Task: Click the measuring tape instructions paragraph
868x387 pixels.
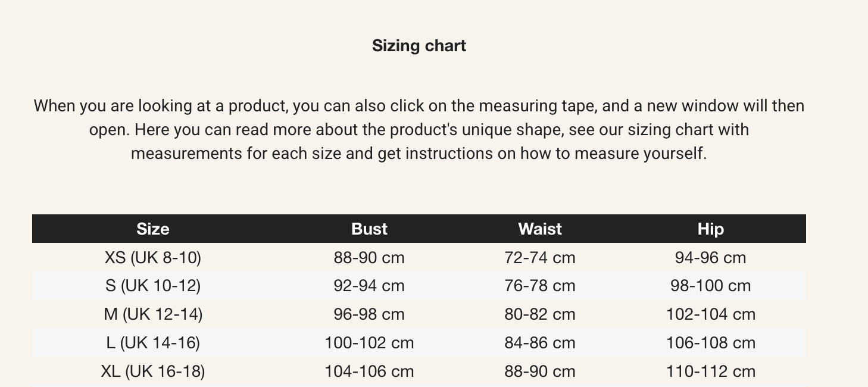Action: [x=419, y=130]
